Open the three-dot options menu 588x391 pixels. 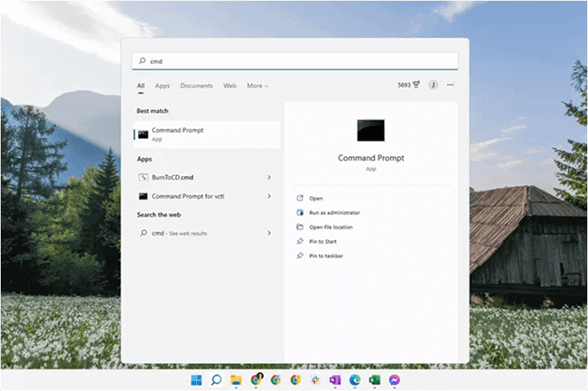(451, 85)
